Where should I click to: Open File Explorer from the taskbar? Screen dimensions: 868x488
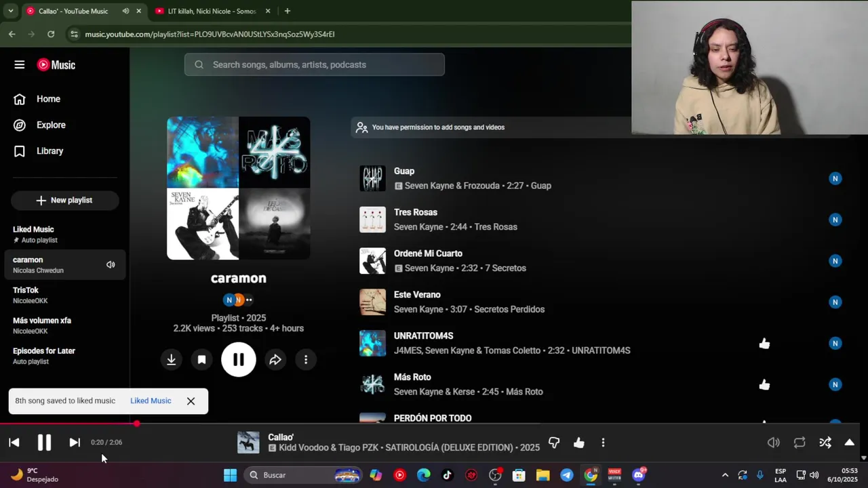[x=542, y=475]
